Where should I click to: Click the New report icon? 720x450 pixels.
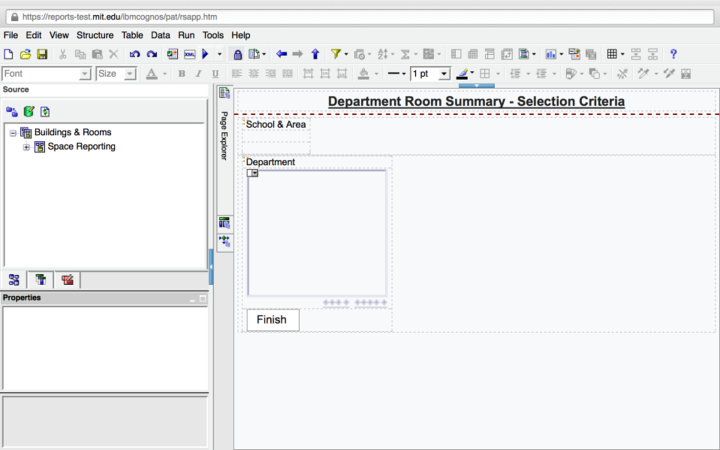click(x=9, y=54)
